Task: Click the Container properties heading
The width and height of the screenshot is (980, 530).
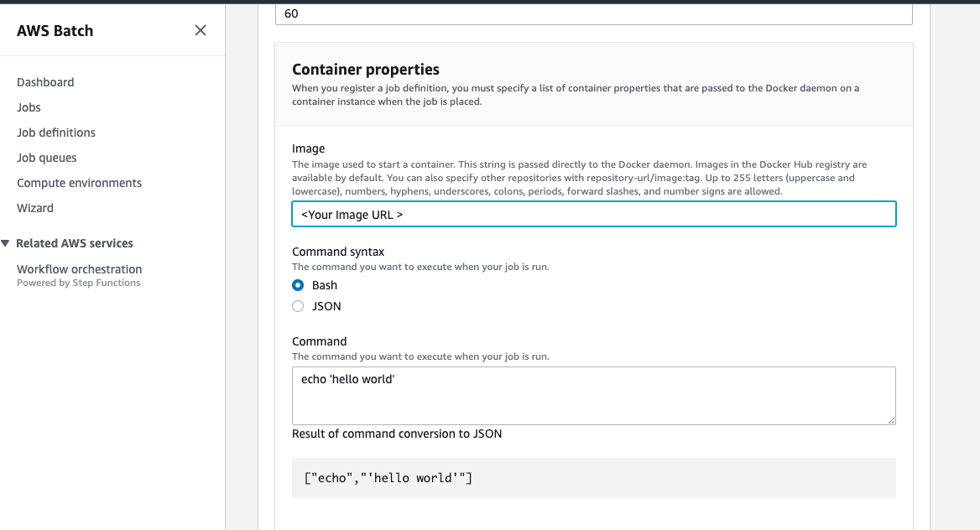Action: 366,70
